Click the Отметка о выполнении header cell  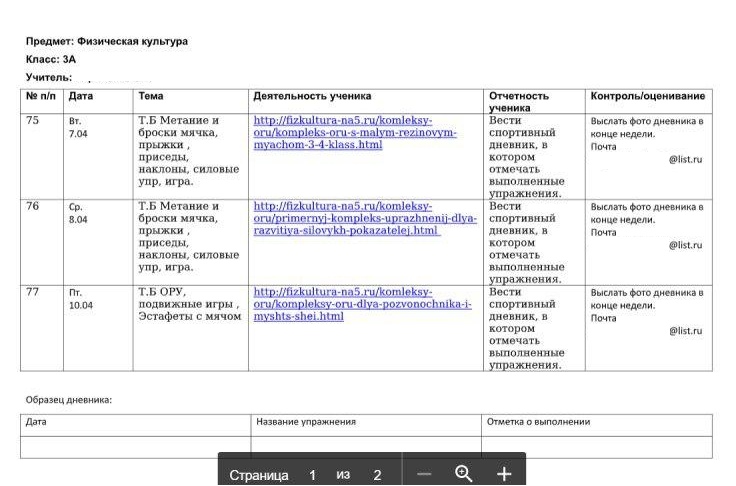click(x=597, y=425)
